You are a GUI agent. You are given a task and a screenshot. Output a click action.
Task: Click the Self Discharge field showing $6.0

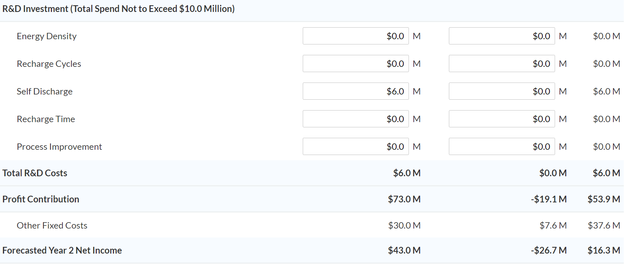[x=355, y=91]
